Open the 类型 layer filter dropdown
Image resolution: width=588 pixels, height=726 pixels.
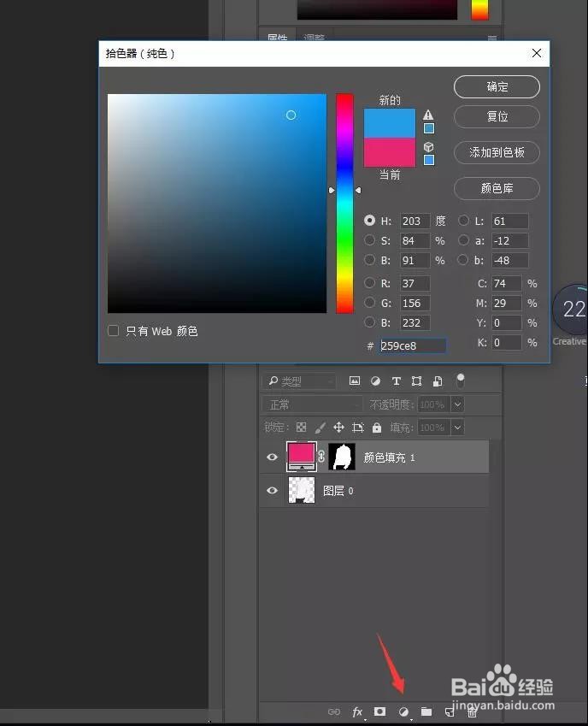[300, 381]
